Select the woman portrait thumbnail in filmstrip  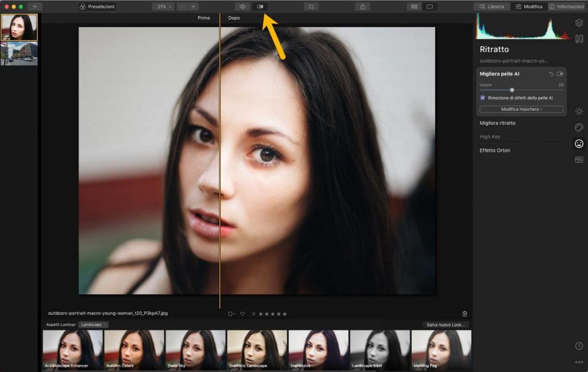click(19, 28)
